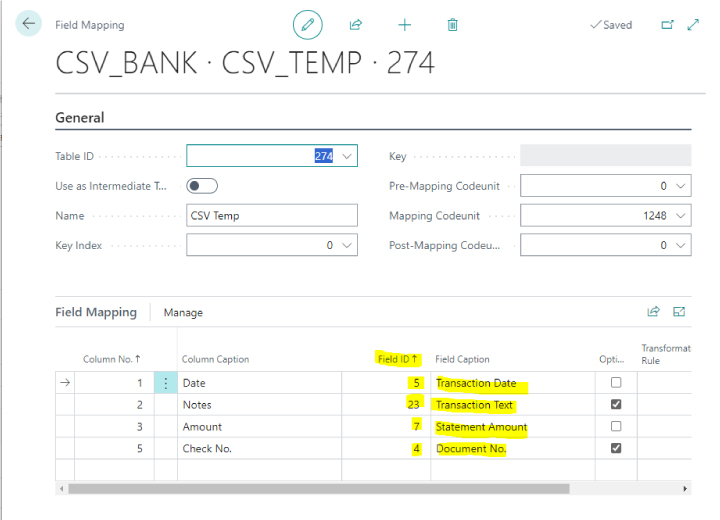Click the back arrow button

(28, 24)
